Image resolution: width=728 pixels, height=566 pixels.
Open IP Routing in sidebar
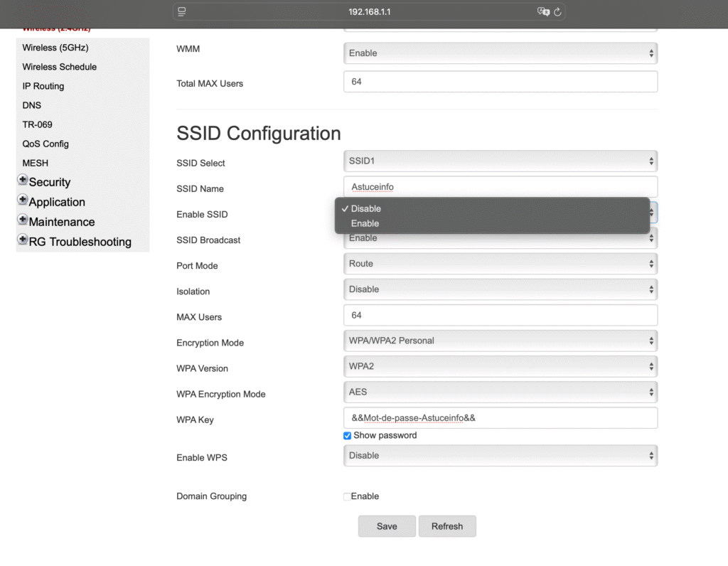click(x=43, y=86)
